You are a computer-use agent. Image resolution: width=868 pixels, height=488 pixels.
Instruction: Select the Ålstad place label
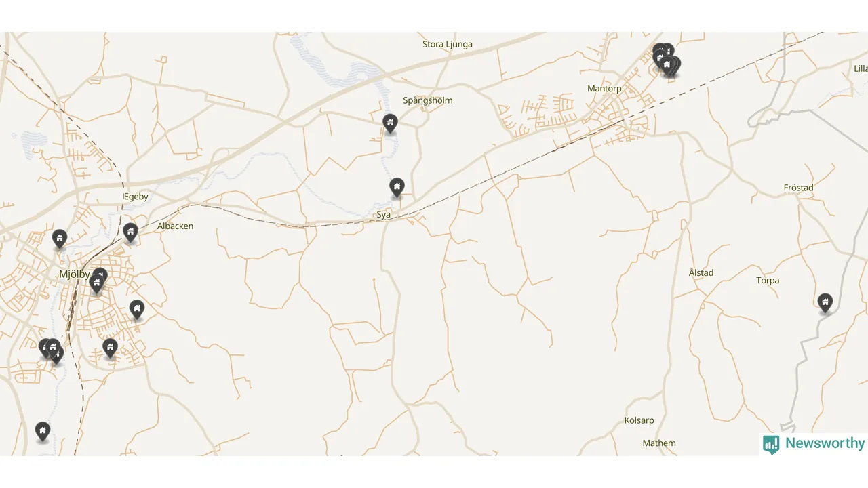point(701,272)
